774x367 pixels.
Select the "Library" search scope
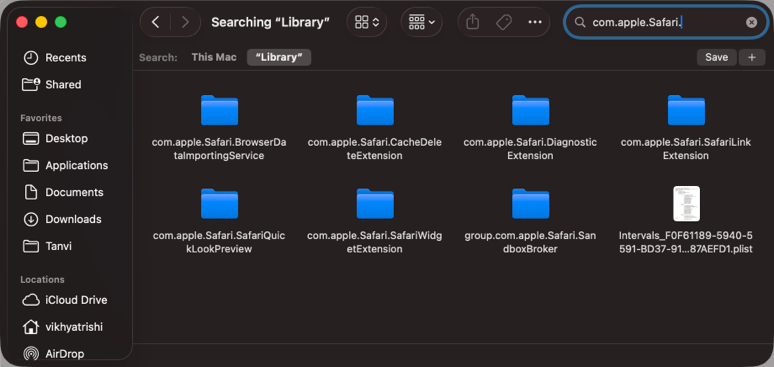[x=279, y=57]
